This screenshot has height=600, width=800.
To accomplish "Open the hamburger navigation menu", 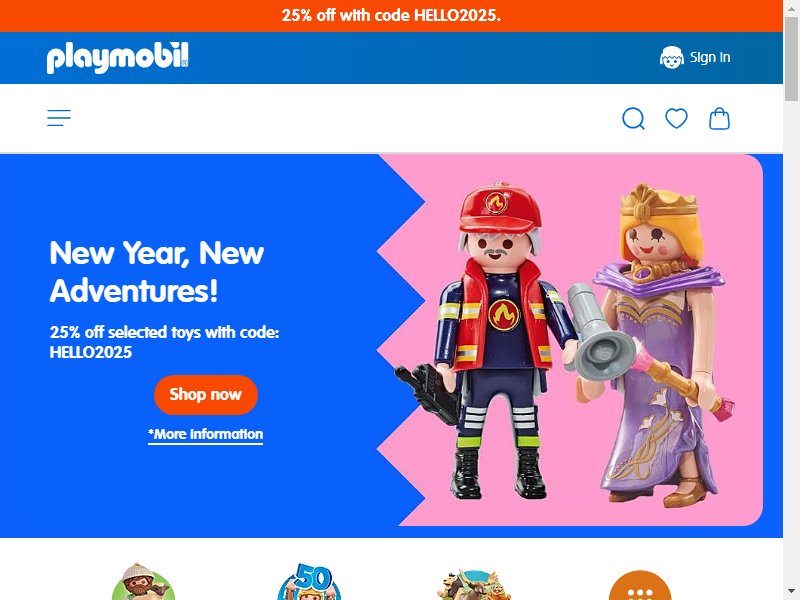I will (x=59, y=118).
